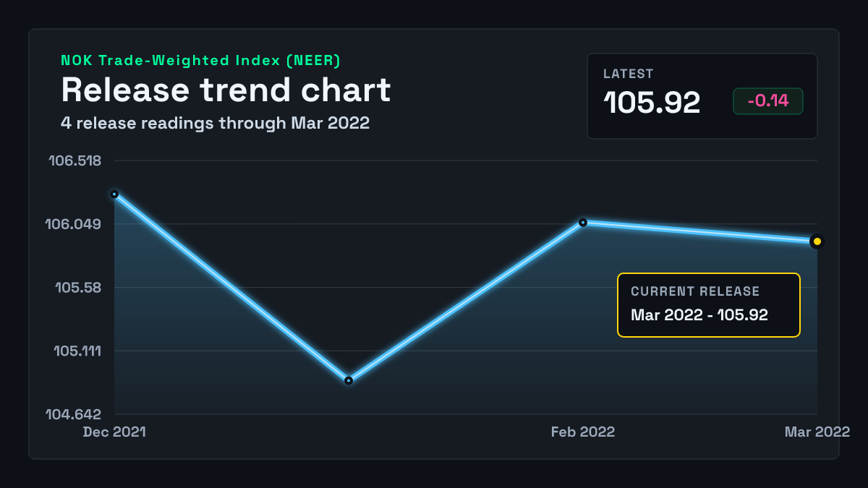The image size is (868, 488).
Task: Select the "Release trend chart" title
Action: tap(226, 90)
